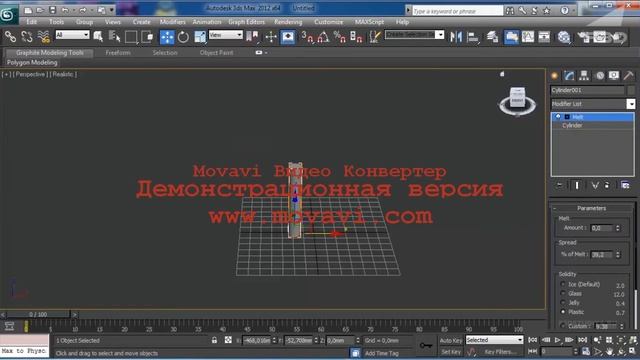This screenshot has height=360, width=640.
Task: Toggle the 3D Snaps button
Action: (x=307, y=37)
